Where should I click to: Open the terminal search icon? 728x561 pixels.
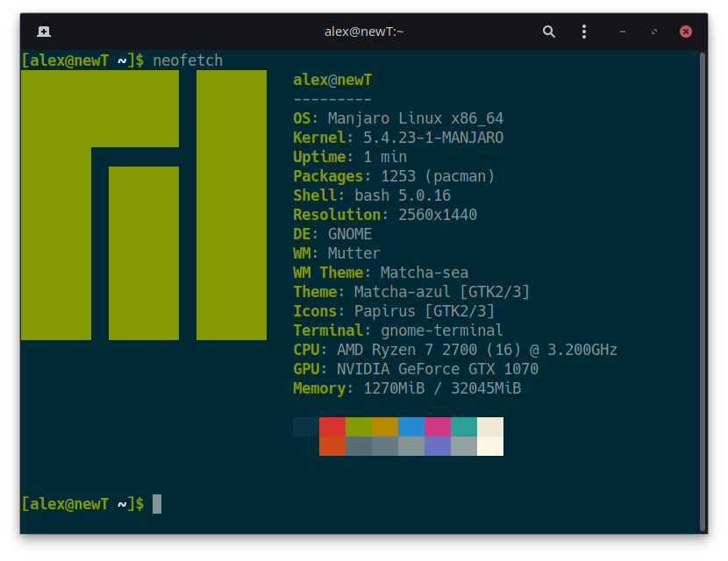[x=549, y=32]
